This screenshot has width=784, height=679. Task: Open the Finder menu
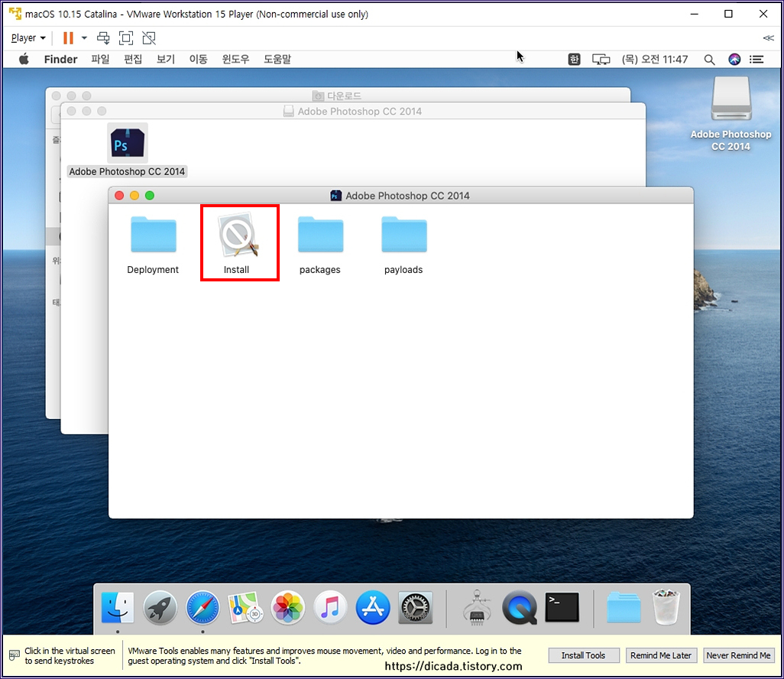click(x=60, y=59)
